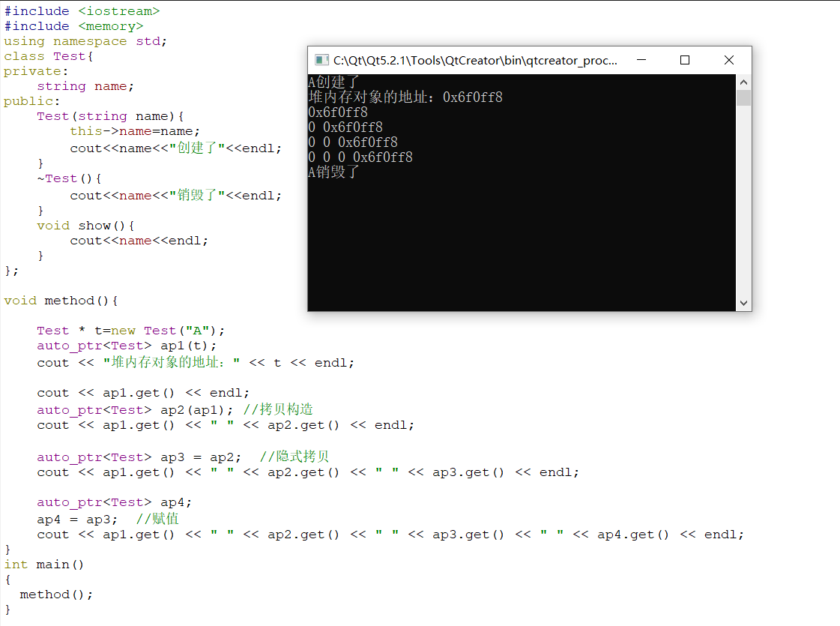The height and width of the screenshot is (626, 840).
Task: Click the 'ap4 = ap3;' assignment line
Action: 77,520
